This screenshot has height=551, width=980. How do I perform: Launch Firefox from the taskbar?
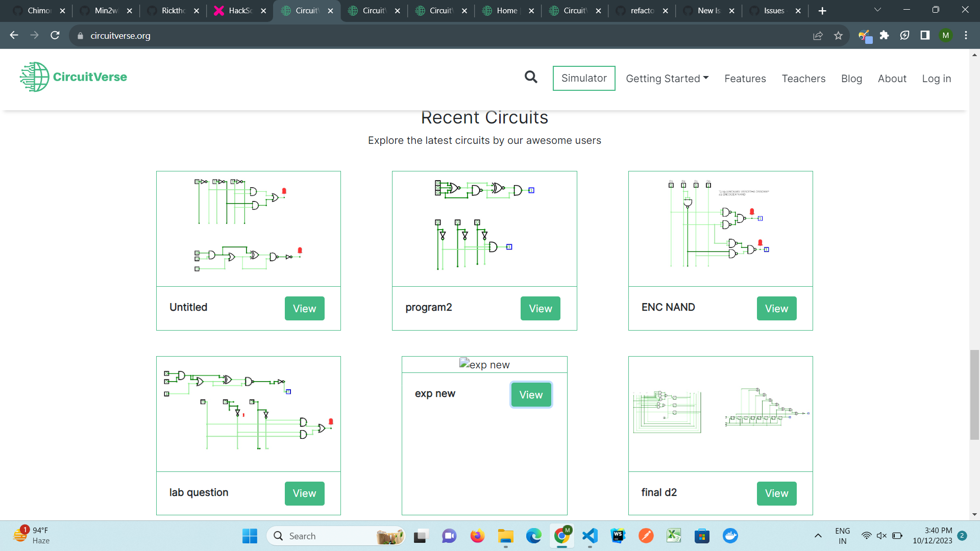477,536
